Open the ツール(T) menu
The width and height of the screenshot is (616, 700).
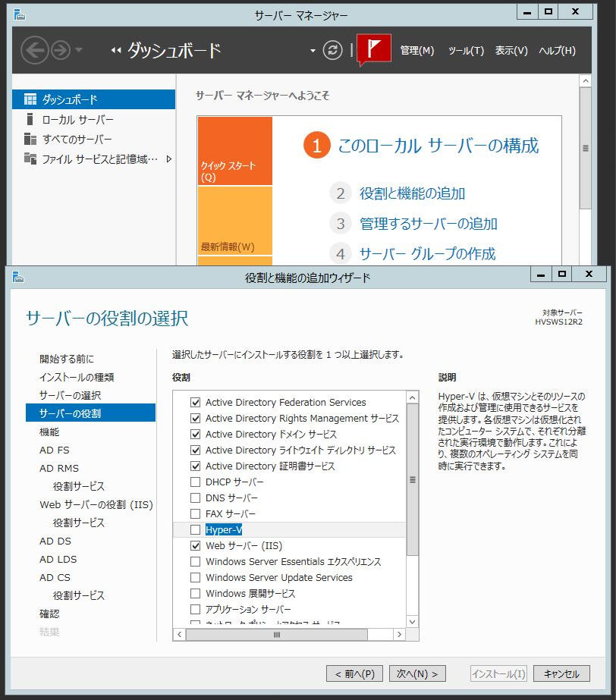point(466,51)
